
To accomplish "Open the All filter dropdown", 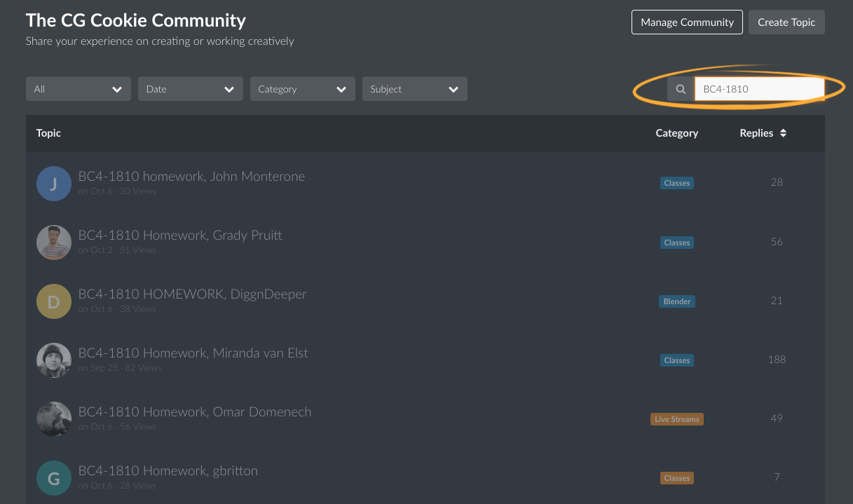I will [x=78, y=88].
